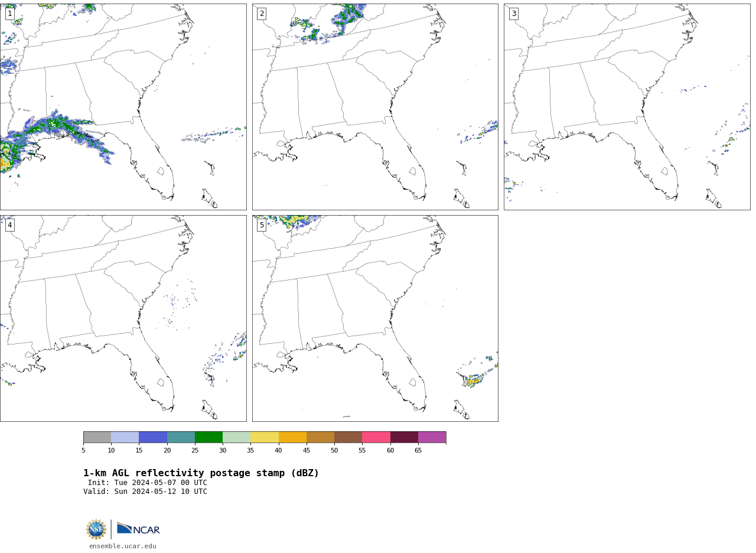756x553 pixels.
Task: Click the tan 45-50 dBZ swatch
Action: (x=320, y=437)
